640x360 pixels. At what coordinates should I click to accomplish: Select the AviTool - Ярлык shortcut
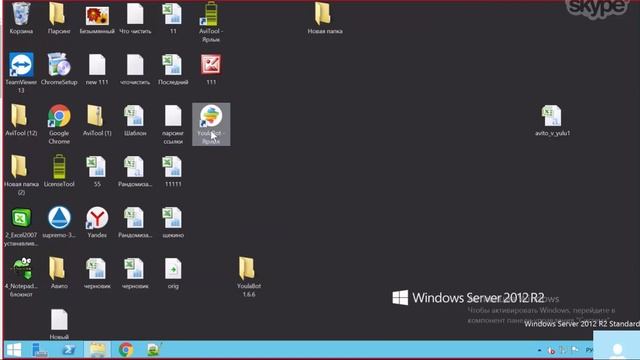211,22
